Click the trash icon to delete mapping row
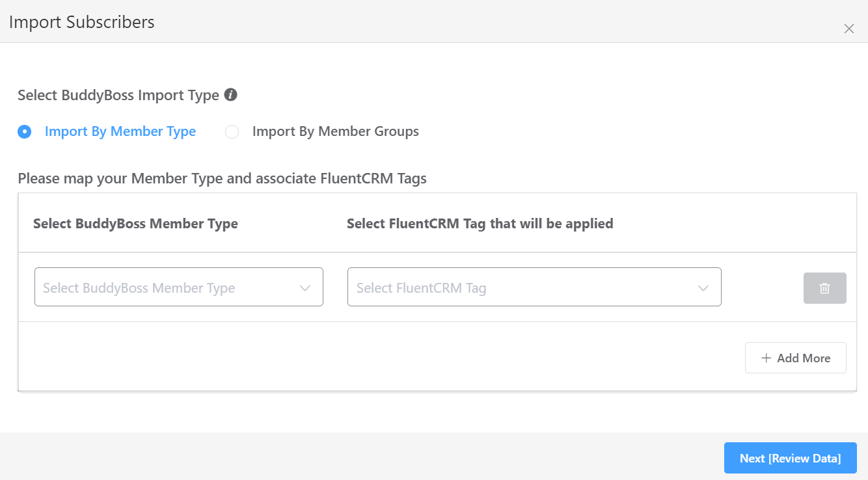The width and height of the screenshot is (868, 480). 824,288
